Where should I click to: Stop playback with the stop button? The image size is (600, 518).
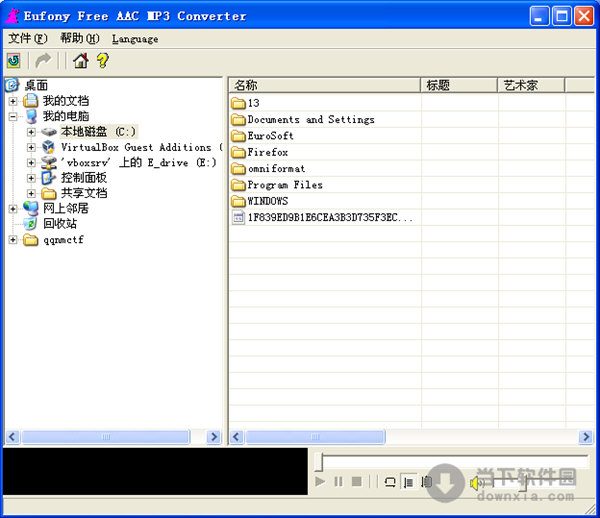[x=357, y=482]
